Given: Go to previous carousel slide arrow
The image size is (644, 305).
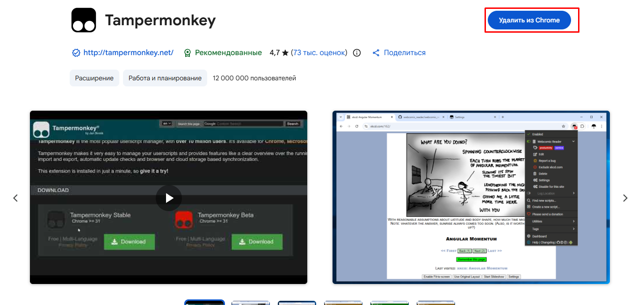Looking at the screenshot, I should [15, 198].
